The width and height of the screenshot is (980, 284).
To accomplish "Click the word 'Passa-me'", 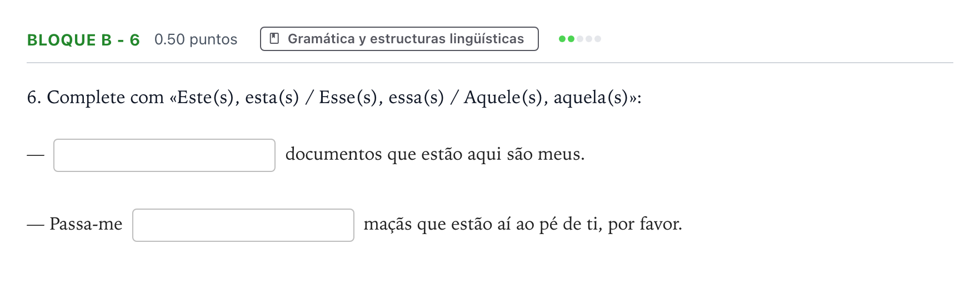I will tap(86, 224).
